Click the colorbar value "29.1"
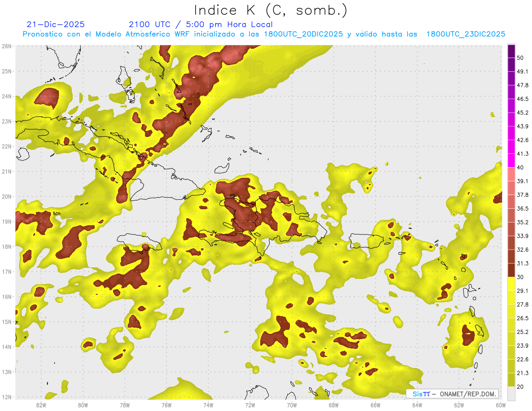This screenshot has height=411, width=532. [523, 290]
